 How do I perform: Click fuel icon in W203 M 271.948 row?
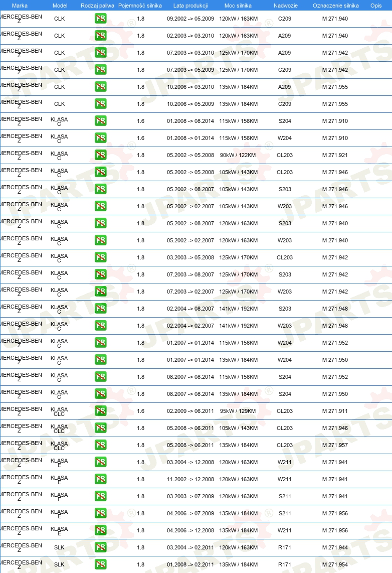pos(100,325)
